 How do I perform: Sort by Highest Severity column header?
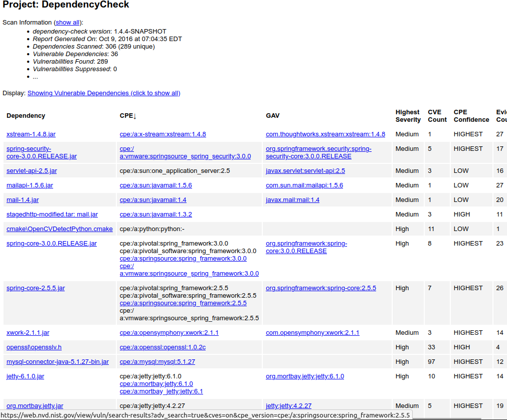click(408, 116)
